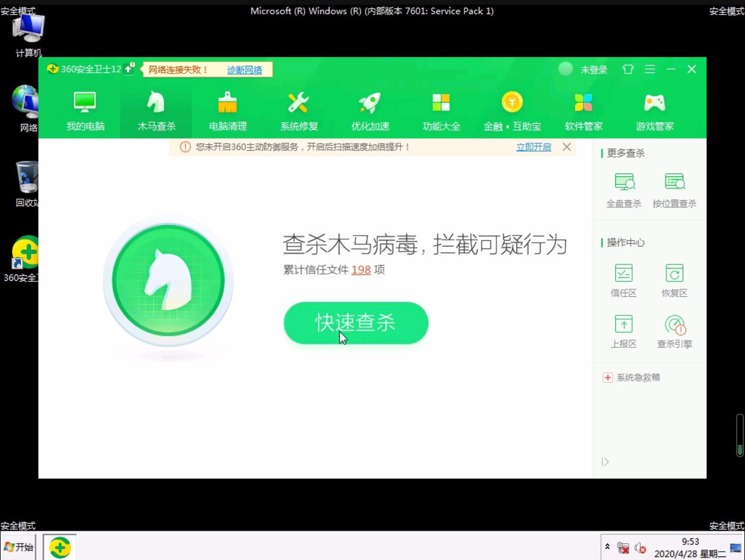Screen dimensions: 745x560
Task: Open the skin changer shirt icon
Action: (628, 69)
